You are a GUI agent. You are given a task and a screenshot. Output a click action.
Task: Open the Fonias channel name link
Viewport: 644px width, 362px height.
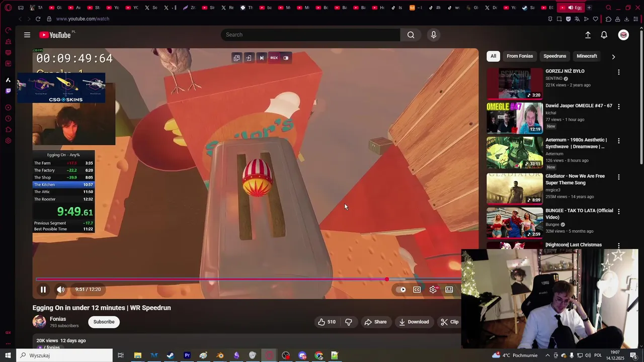58,319
